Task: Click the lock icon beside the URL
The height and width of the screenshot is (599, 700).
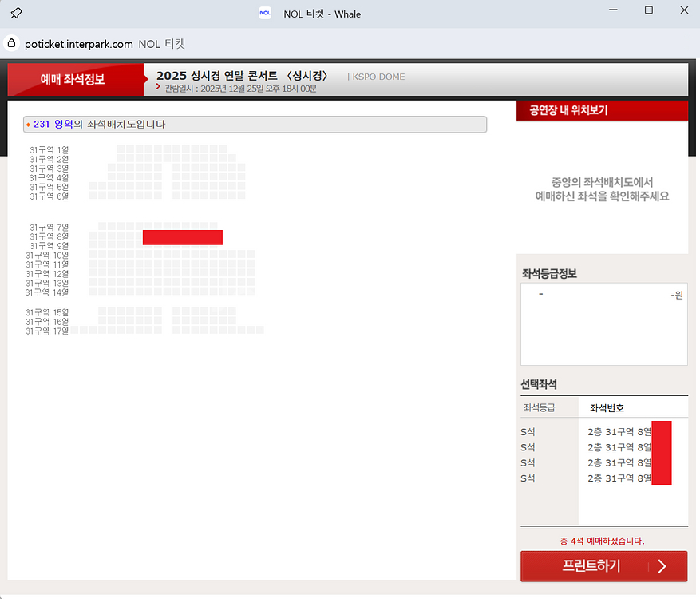Action: [11, 44]
